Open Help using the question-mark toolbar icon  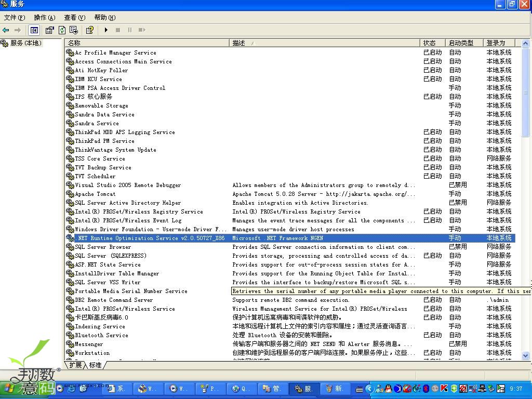point(89,30)
